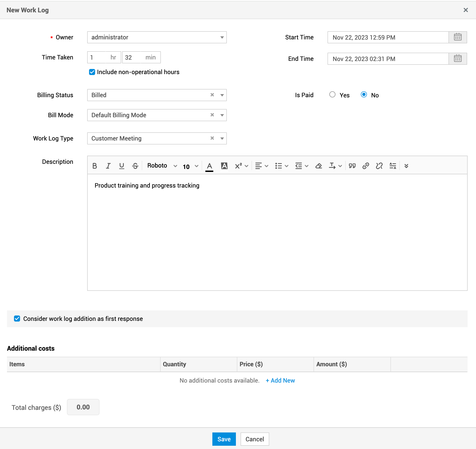The image size is (476, 449).
Task: Select Yes for Is Paid
Action: [x=332, y=95]
